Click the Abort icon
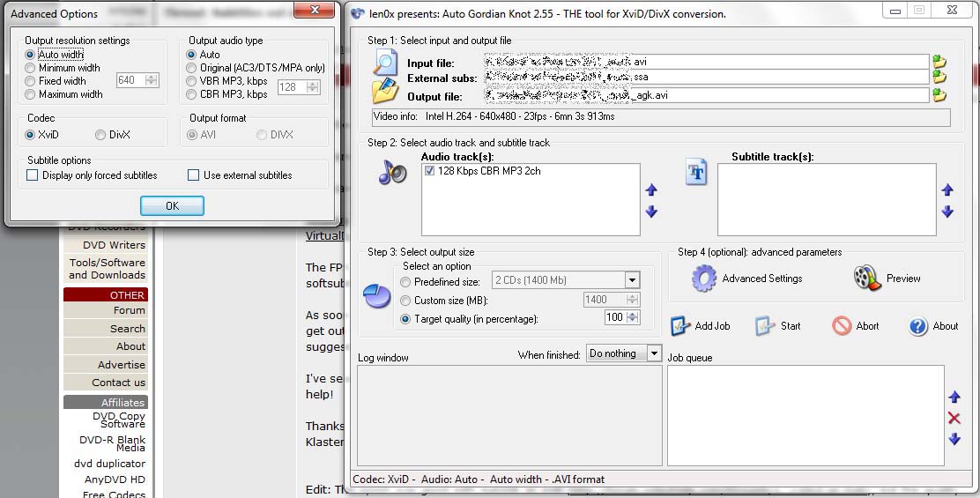 (842, 326)
